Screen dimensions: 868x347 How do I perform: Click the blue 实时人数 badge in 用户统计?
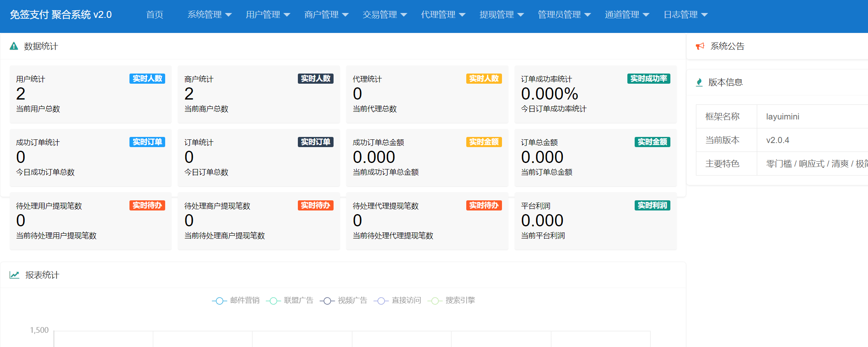click(x=147, y=78)
